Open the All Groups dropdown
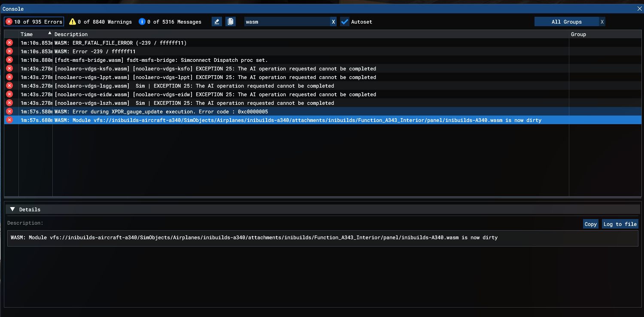The width and height of the screenshot is (644, 317). (x=566, y=21)
